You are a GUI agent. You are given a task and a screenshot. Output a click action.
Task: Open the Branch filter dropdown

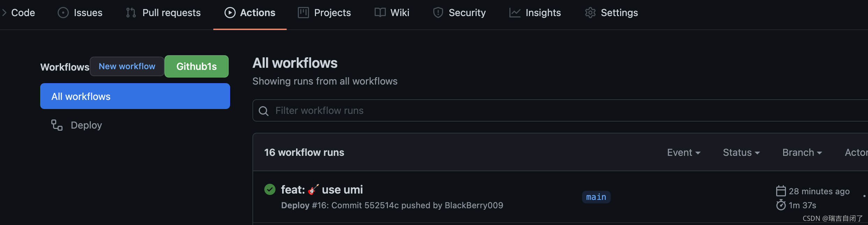pos(802,152)
